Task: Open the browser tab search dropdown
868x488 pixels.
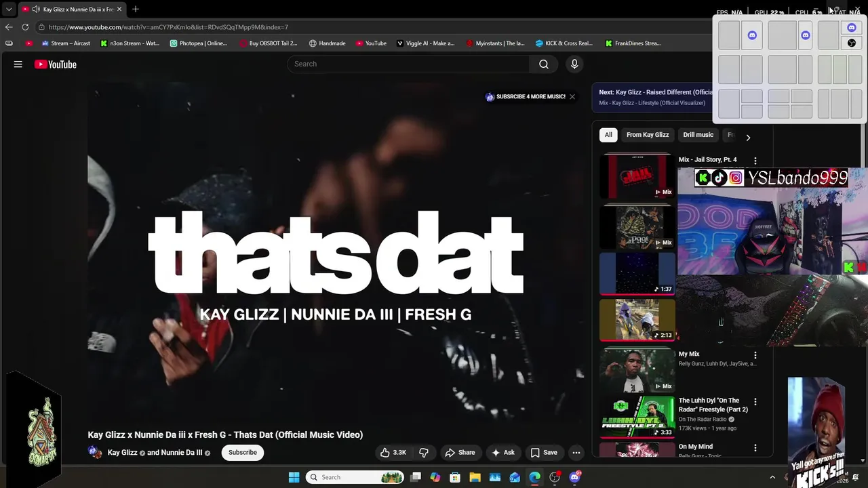Action: tap(9, 9)
